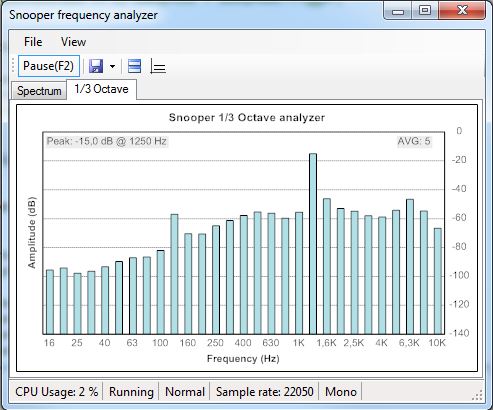The image size is (493, 410).
Task: Click the Pause(F2) button
Action: click(49, 66)
